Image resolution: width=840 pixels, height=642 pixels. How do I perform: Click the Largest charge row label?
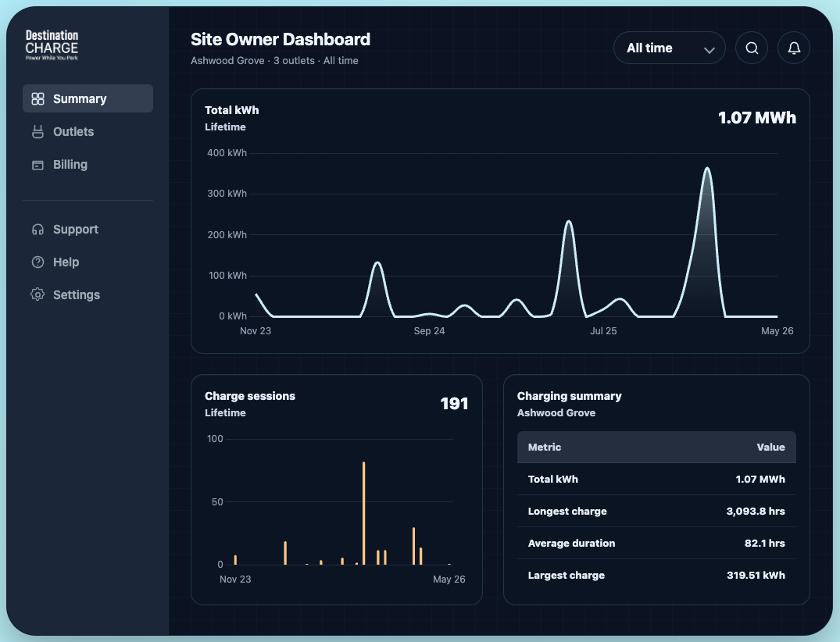coord(567,576)
